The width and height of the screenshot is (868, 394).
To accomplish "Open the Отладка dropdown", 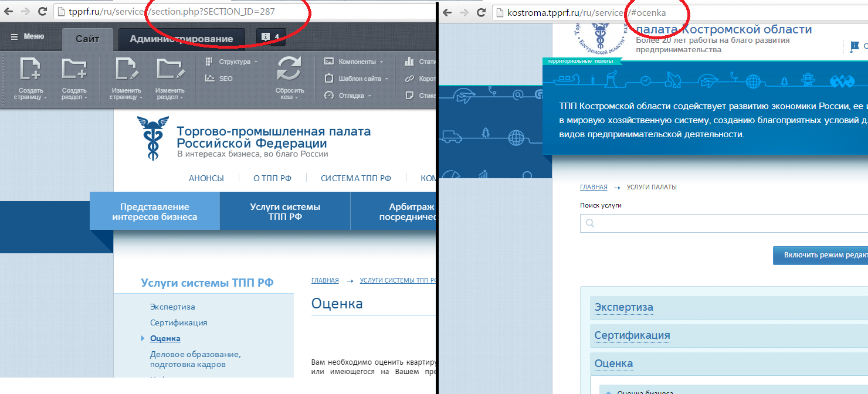I will click(x=348, y=96).
